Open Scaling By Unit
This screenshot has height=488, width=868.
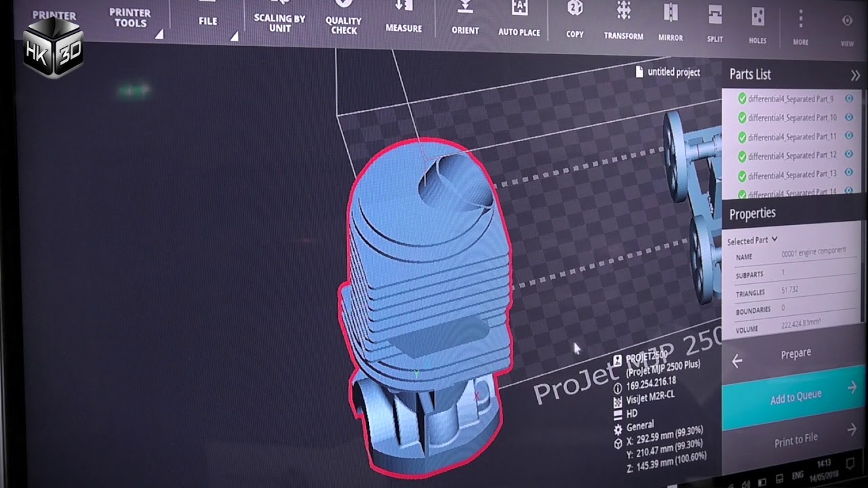pyautogui.click(x=279, y=23)
